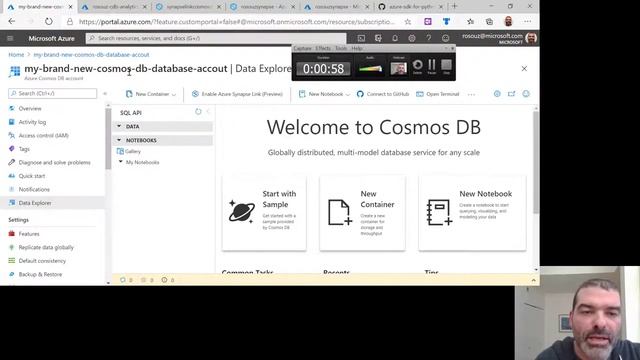The width and height of the screenshot is (640, 360).
Task: Open my-brand-new-cosmos-db-database-accout breadcrumb link
Action: [x=91, y=55]
